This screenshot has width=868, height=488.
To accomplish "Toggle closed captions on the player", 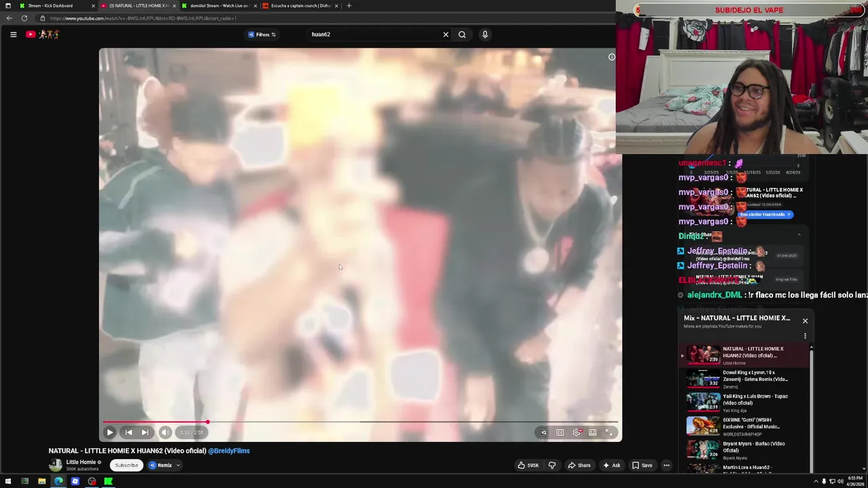I will click(560, 432).
